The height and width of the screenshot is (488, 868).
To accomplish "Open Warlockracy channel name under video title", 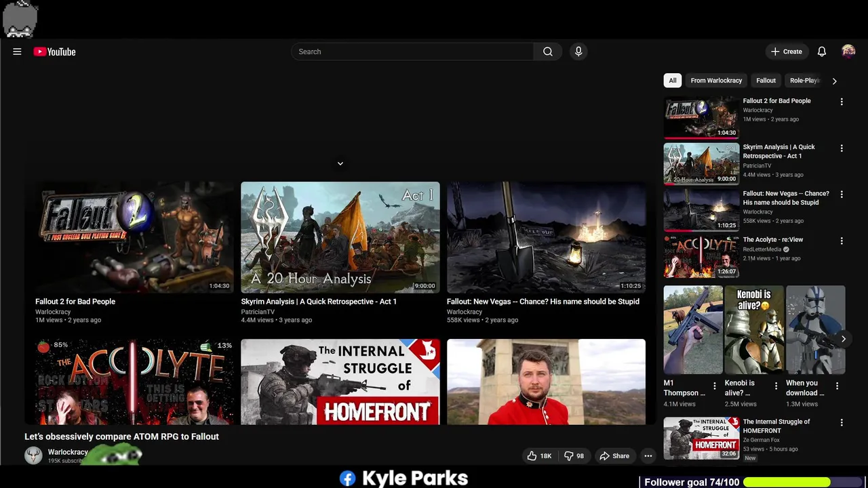I will pos(68,452).
